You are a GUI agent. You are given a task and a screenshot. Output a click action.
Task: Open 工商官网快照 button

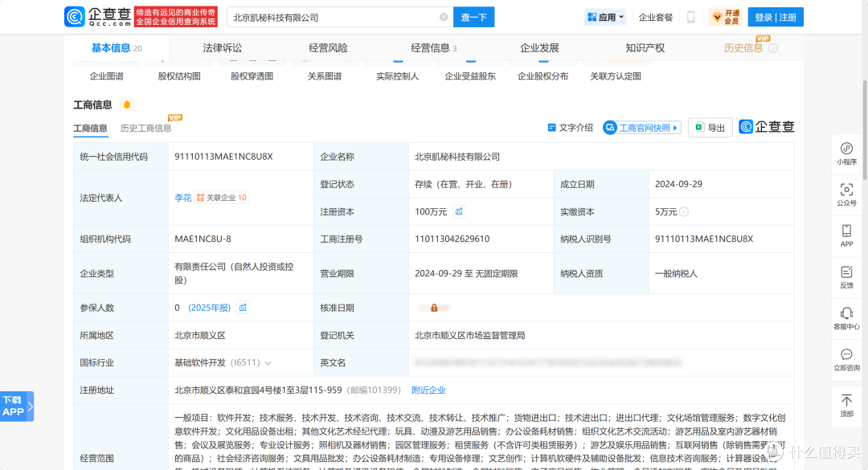(641, 128)
